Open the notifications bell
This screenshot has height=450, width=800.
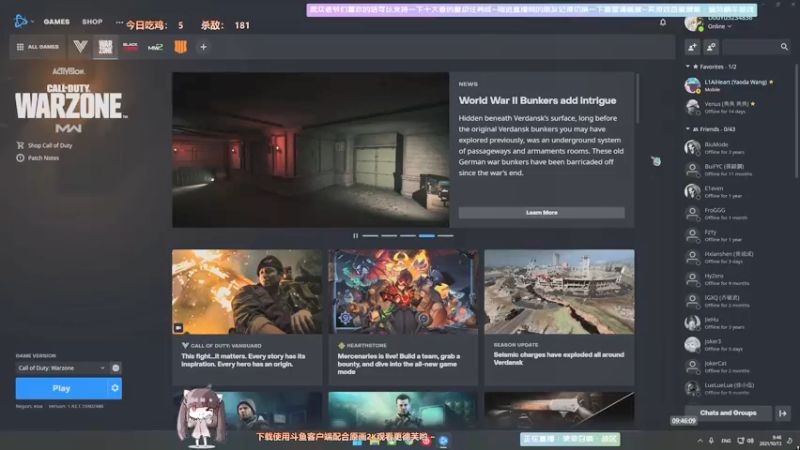[x=663, y=22]
